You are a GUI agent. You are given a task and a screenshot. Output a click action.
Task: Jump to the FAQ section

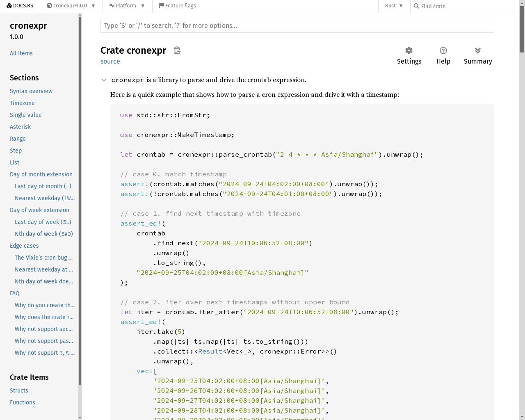(x=15, y=293)
